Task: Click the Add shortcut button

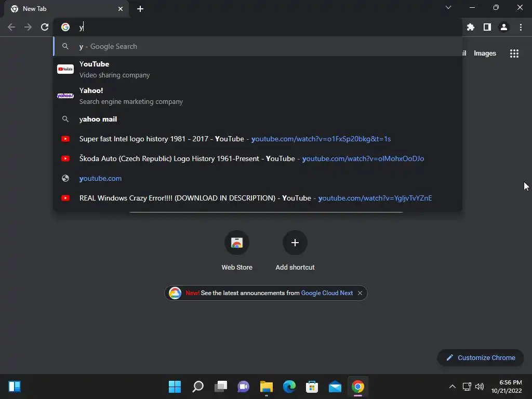Action: click(295, 251)
